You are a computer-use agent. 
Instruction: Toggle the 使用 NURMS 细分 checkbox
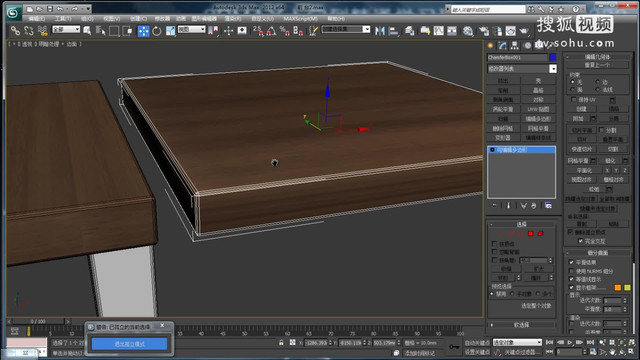pyautogui.click(x=571, y=271)
